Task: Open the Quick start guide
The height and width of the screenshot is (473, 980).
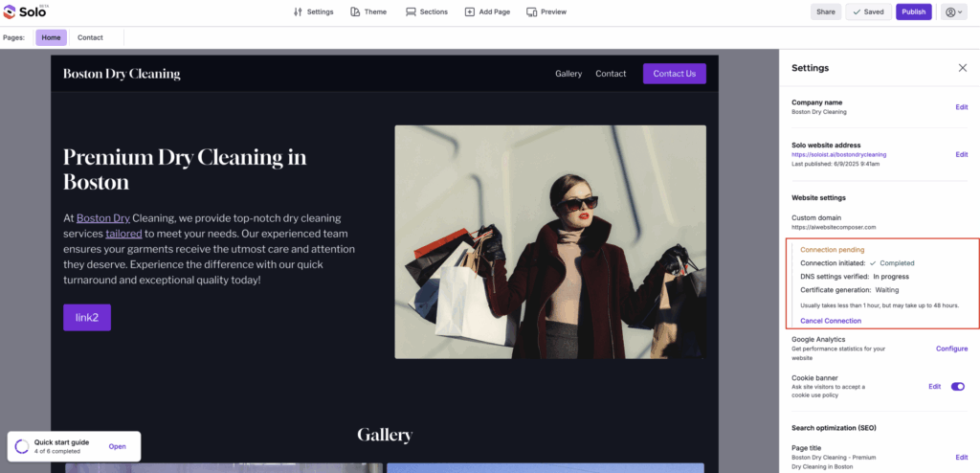Action: (x=117, y=446)
